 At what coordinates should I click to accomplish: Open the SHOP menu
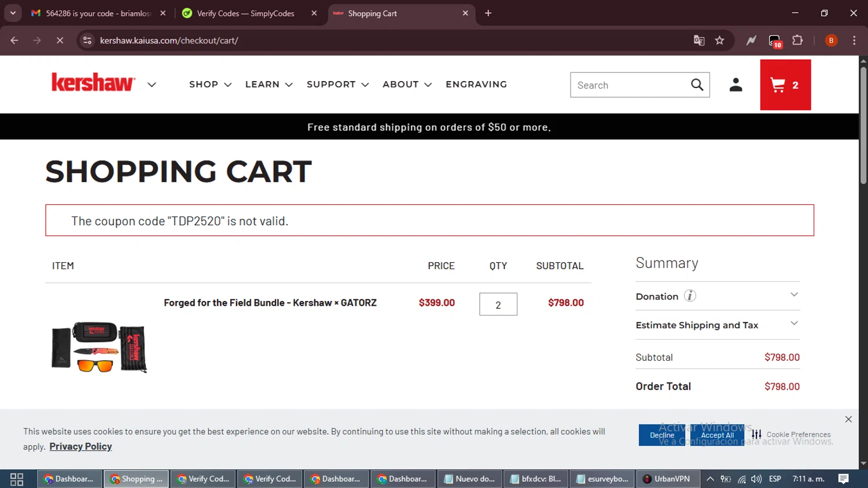coord(210,85)
